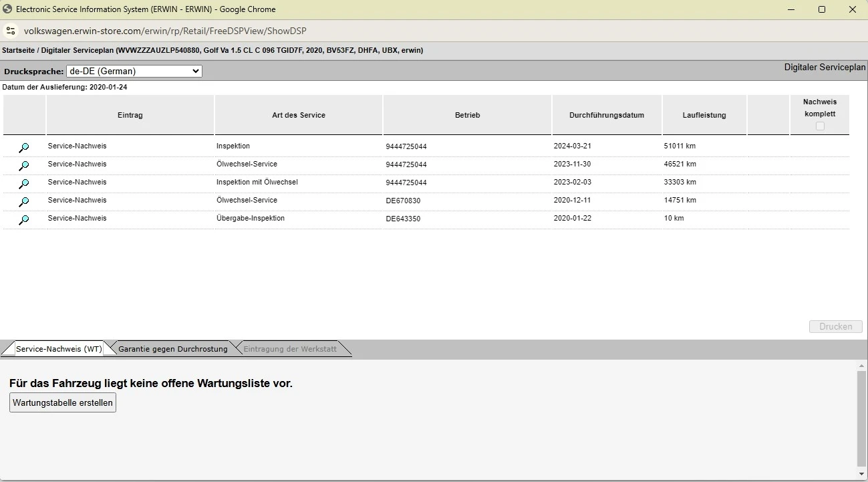Click the site information icon in address bar
Screen dimensions: 868x482
11,31
